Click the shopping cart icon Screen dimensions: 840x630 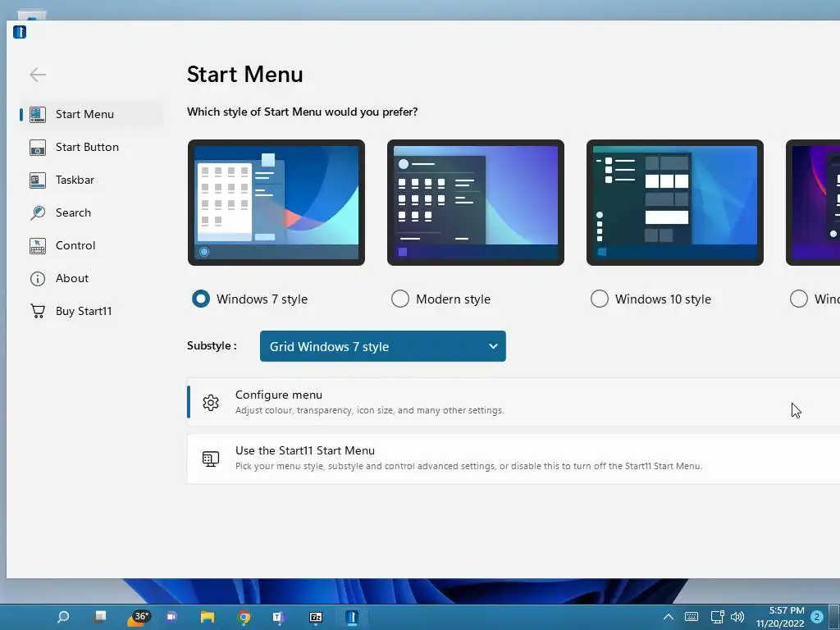coord(38,311)
